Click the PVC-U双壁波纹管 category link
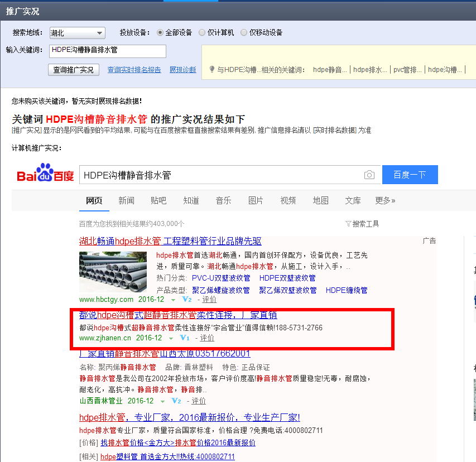Viewport: 476px width, 462px height. [x=221, y=278]
